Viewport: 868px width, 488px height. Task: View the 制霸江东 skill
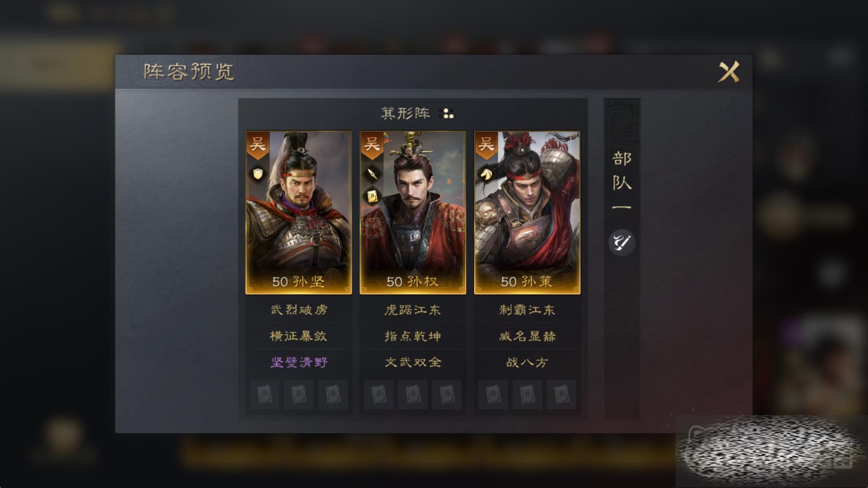[x=527, y=310]
